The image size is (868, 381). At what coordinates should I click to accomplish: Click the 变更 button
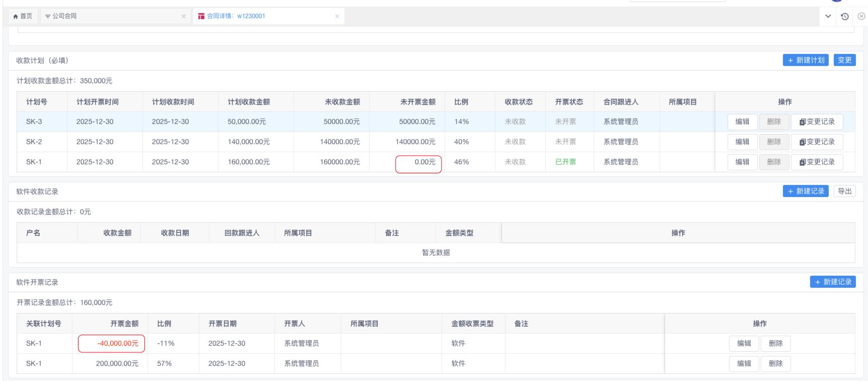[x=844, y=60]
